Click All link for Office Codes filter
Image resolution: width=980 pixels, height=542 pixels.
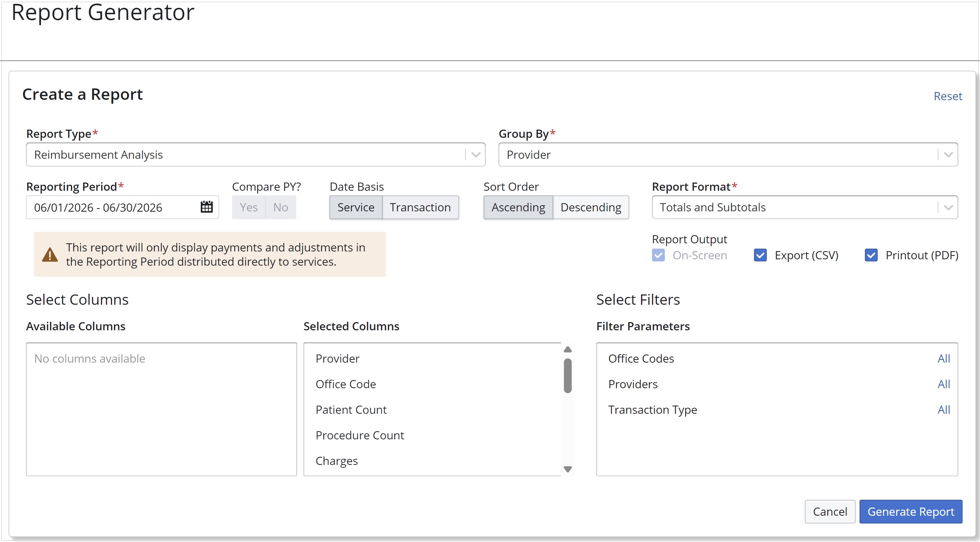point(943,359)
